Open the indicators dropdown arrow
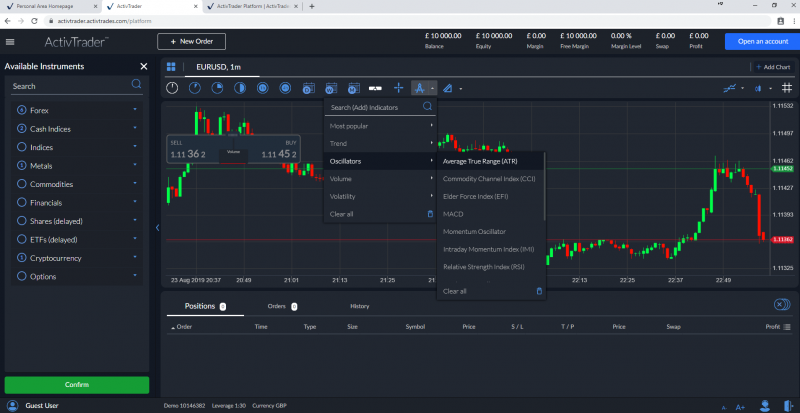800x413 pixels. [433, 88]
